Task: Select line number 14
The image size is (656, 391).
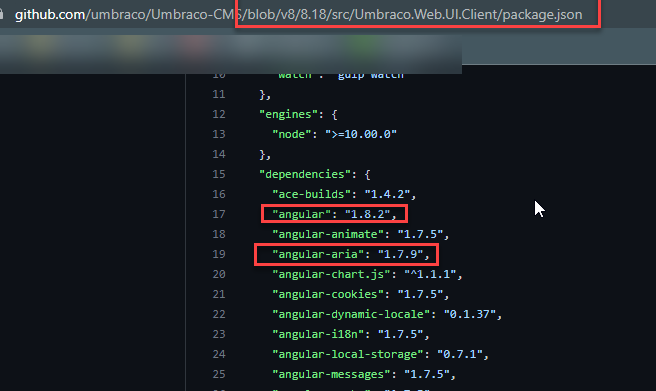Action: coord(219,154)
